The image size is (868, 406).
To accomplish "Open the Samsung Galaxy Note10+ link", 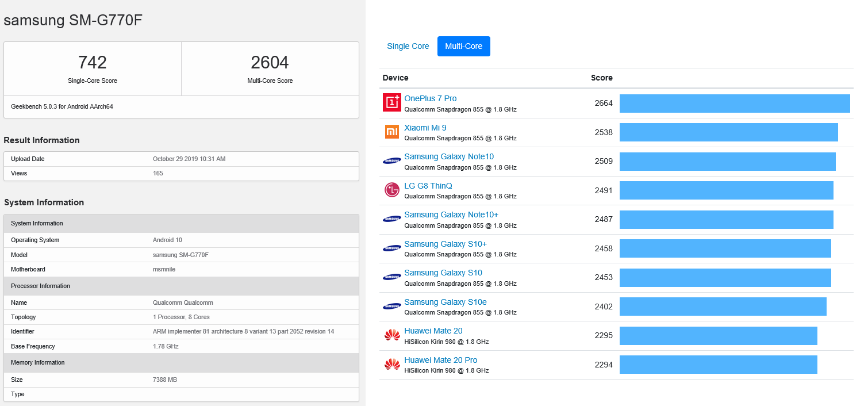I will (x=451, y=215).
